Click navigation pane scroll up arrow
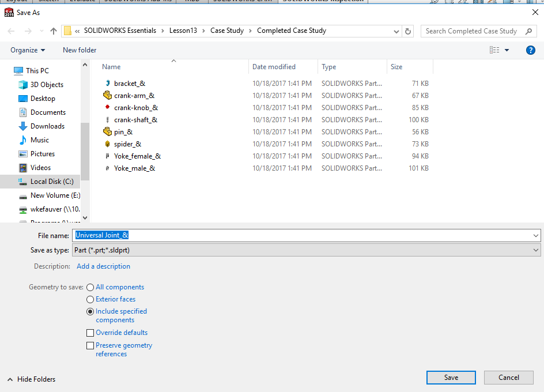This screenshot has height=392, width=544. click(85, 65)
